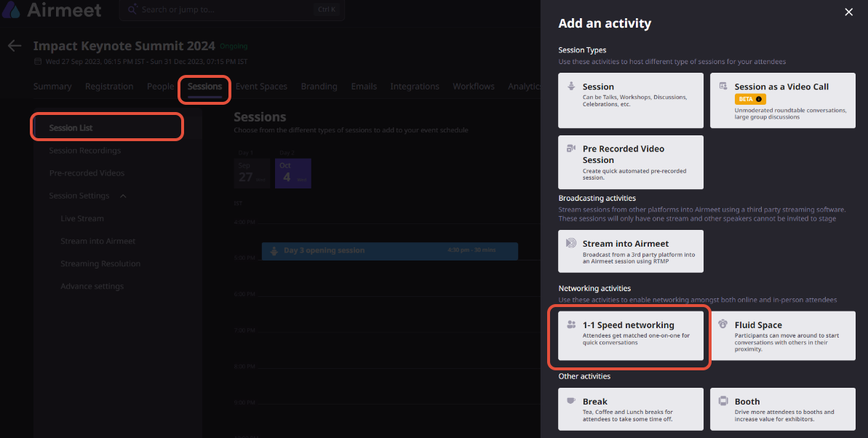Click the 4:30 pm - 30 mins text
The width and height of the screenshot is (868, 438).
pyautogui.click(x=471, y=250)
